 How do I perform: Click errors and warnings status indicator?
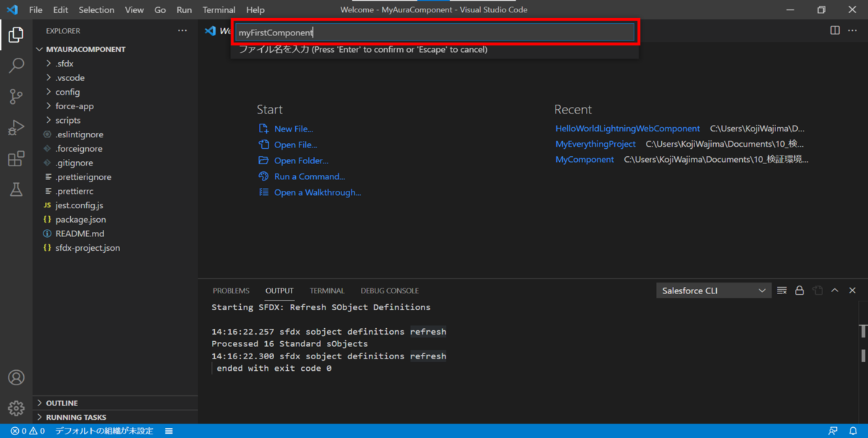click(x=27, y=431)
